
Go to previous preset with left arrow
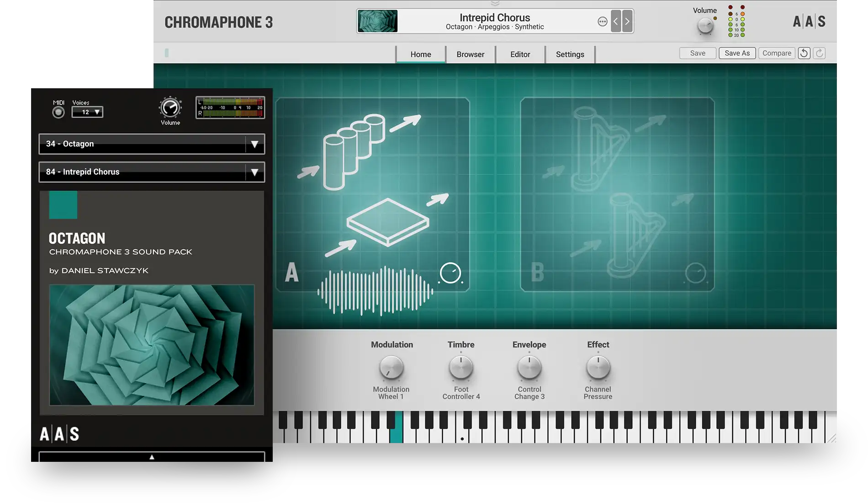coord(616,21)
